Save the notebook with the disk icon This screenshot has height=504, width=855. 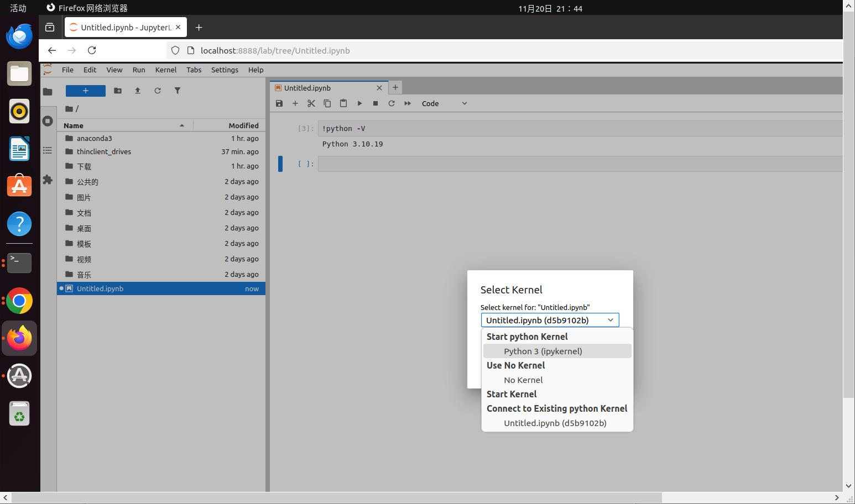(279, 103)
